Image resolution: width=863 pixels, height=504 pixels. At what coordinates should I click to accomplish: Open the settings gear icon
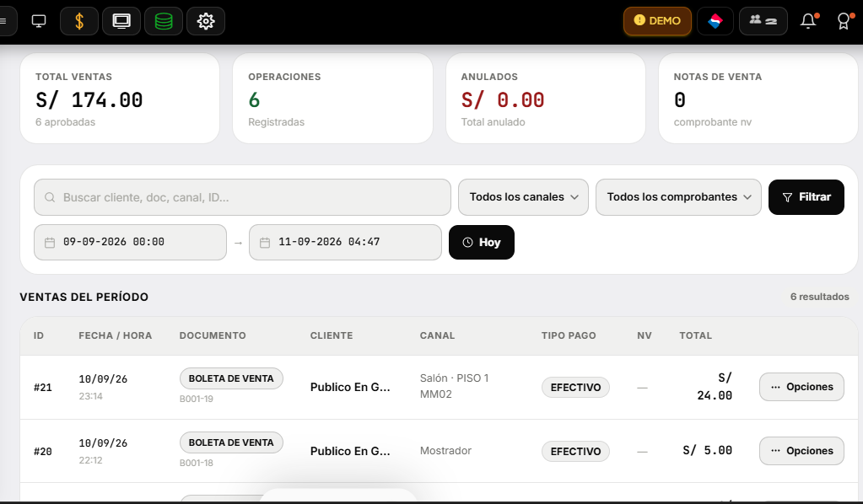[x=206, y=21]
